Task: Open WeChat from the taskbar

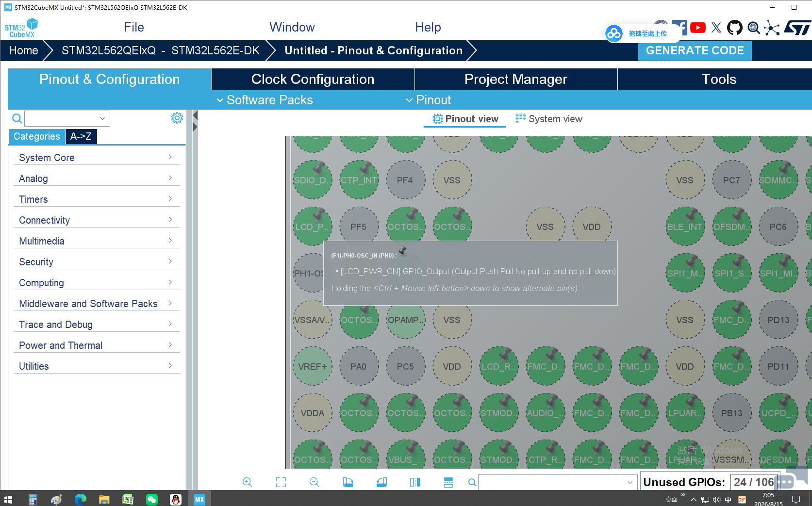Action: 152,499
